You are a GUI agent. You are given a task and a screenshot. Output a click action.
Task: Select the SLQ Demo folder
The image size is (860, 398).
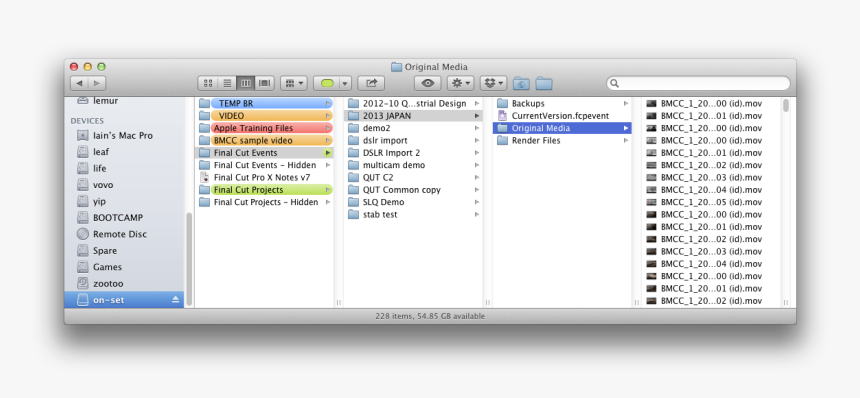414,202
